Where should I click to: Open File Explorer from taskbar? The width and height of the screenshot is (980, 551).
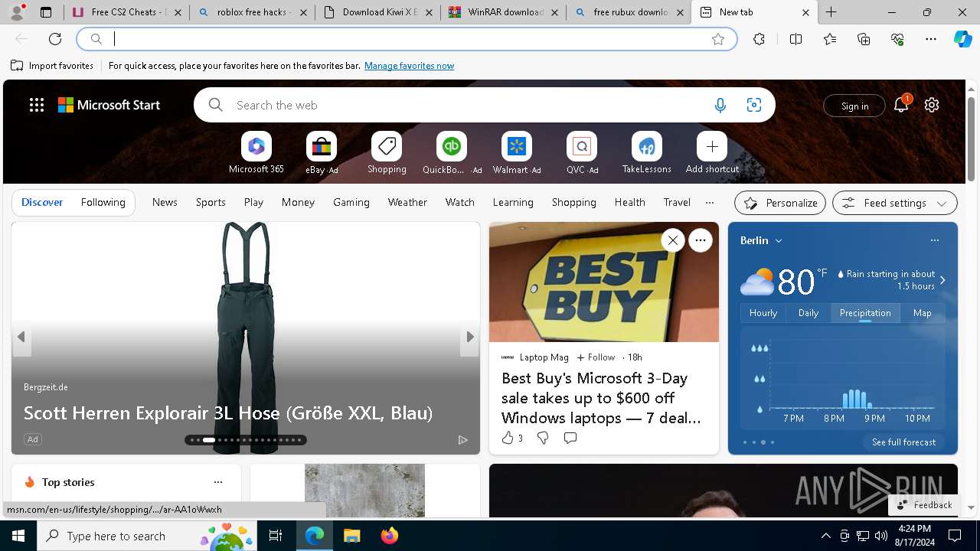click(351, 536)
